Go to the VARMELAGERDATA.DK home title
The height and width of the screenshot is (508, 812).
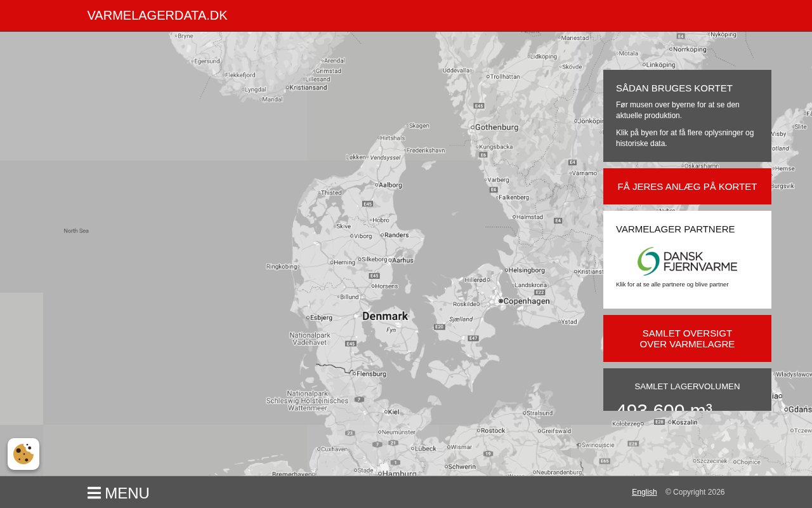tap(157, 16)
